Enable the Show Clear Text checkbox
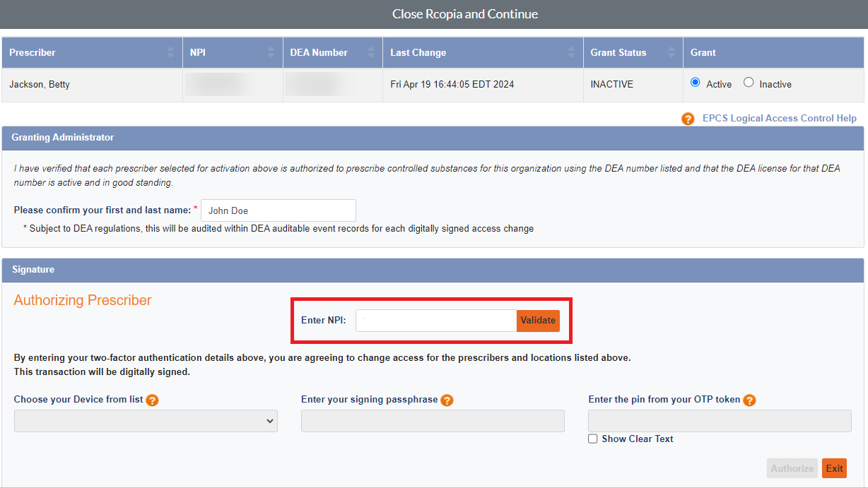The image size is (868, 488). tap(593, 439)
